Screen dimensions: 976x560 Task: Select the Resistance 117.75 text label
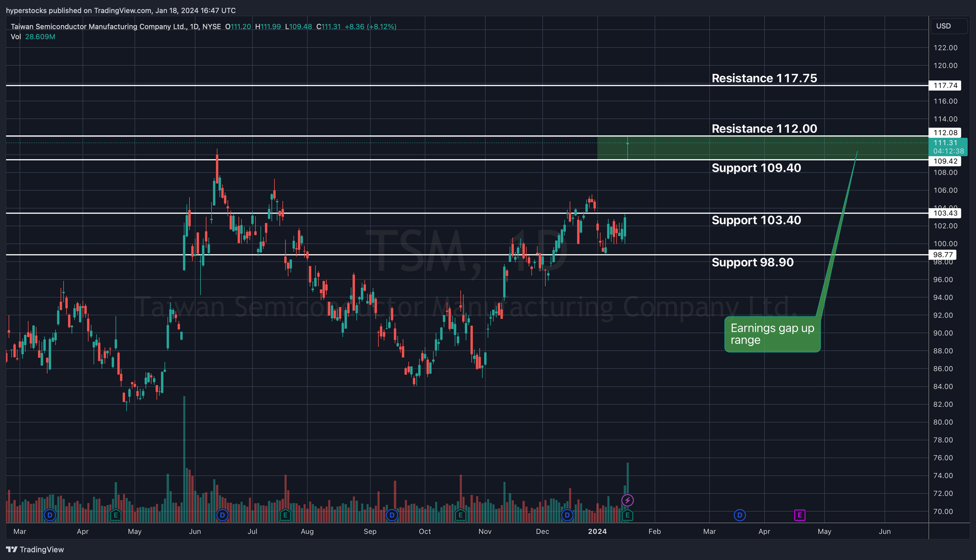(x=764, y=78)
